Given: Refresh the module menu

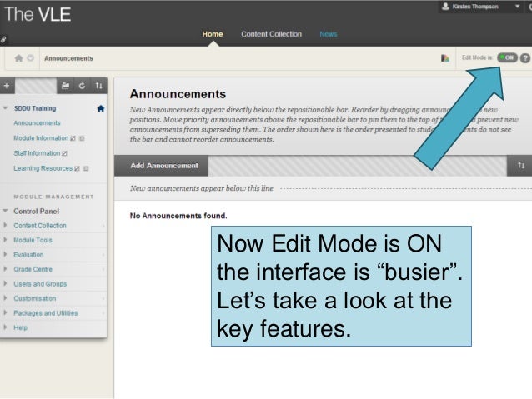Looking at the screenshot, I should coord(82,86).
